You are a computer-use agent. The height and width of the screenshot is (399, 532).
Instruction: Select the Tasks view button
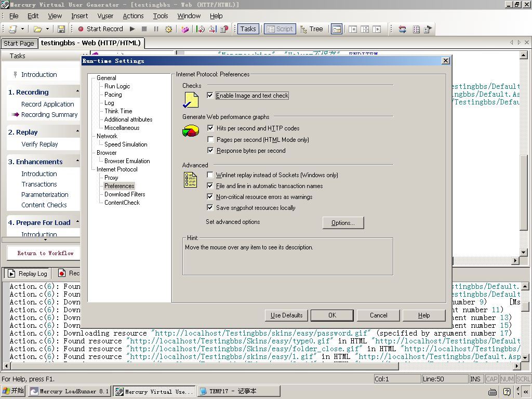click(248, 29)
